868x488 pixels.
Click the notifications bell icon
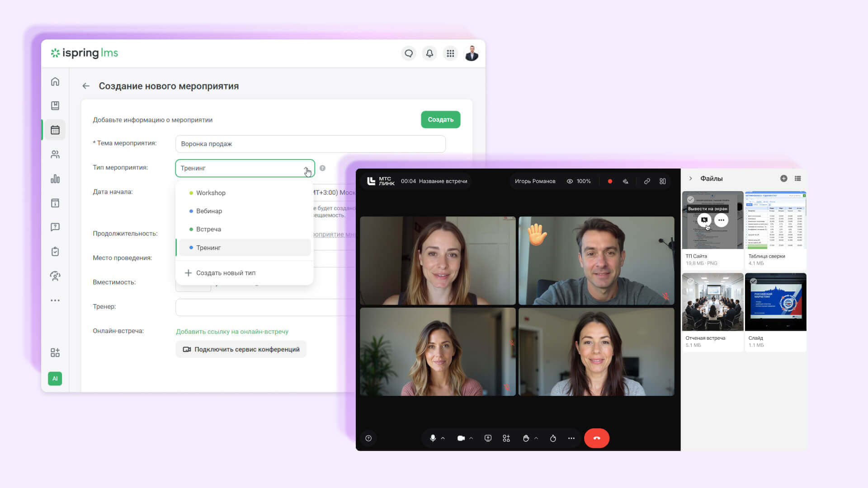point(429,53)
